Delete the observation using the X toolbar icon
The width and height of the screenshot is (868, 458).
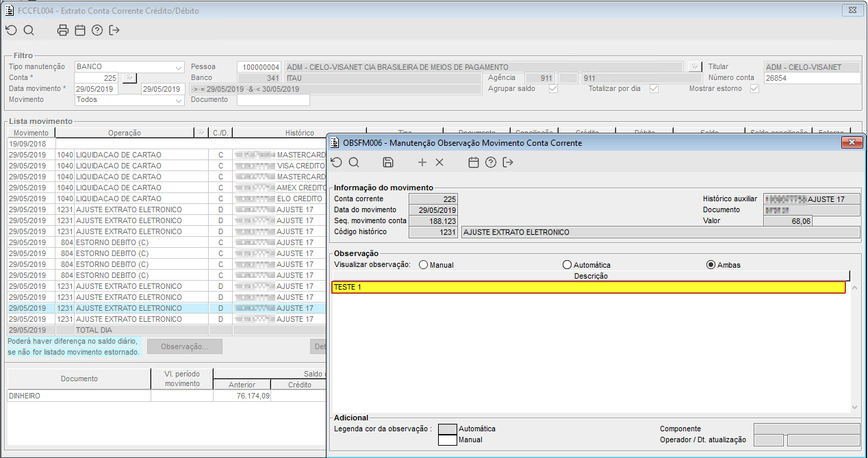click(x=439, y=162)
